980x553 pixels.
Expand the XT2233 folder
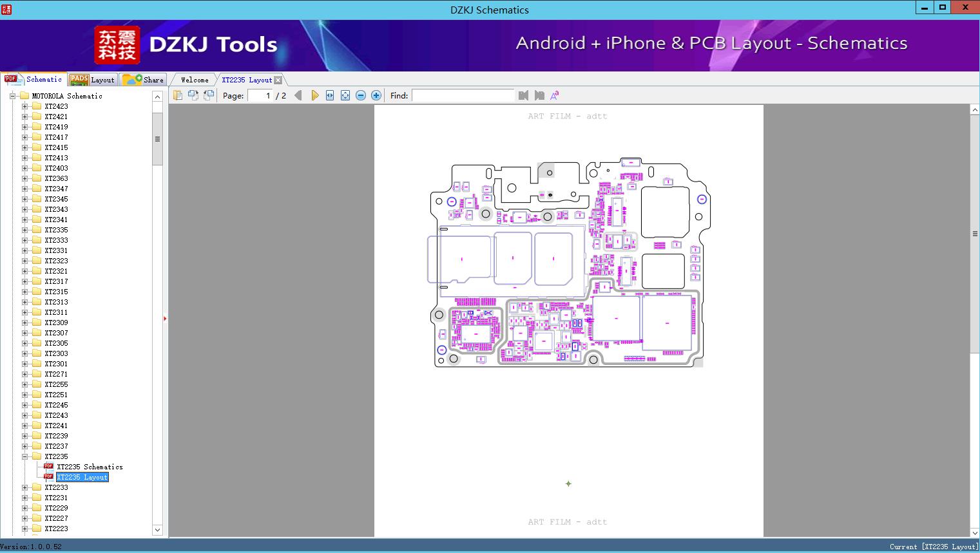(x=24, y=487)
